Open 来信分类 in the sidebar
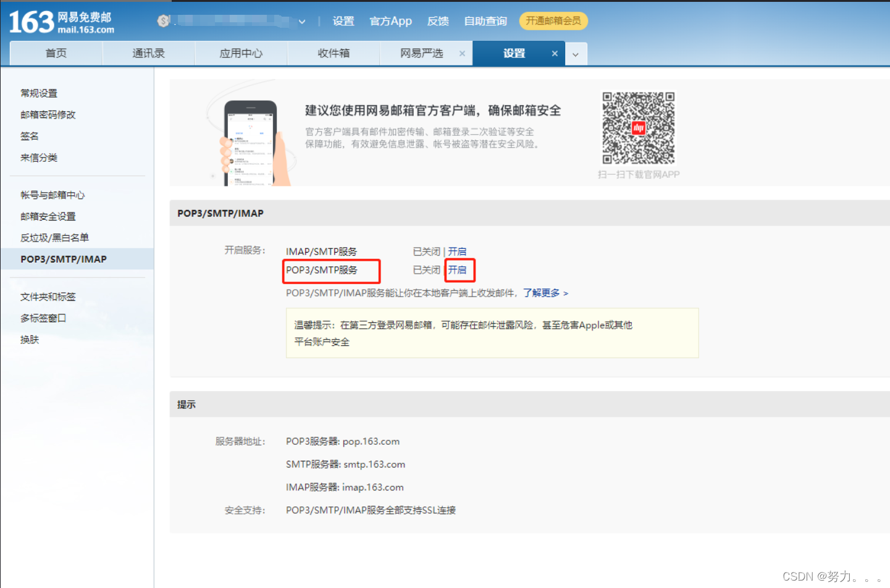Viewport: 890px width, 588px height. [39, 157]
